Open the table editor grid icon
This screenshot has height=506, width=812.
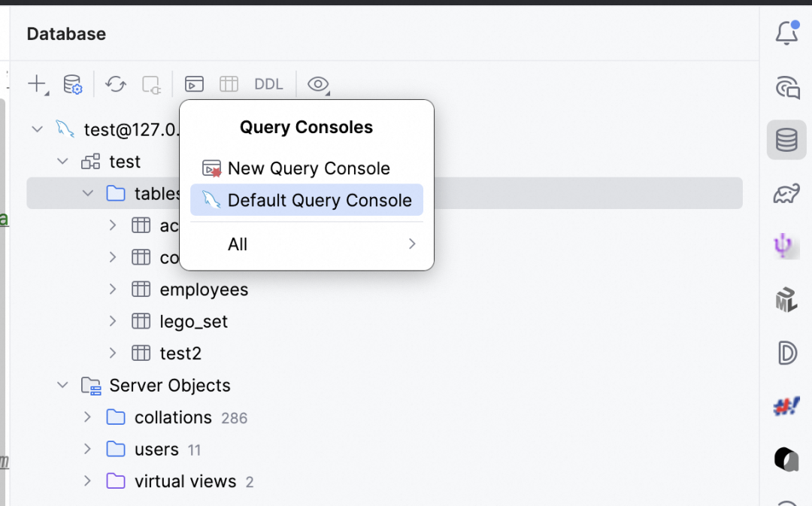click(229, 83)
